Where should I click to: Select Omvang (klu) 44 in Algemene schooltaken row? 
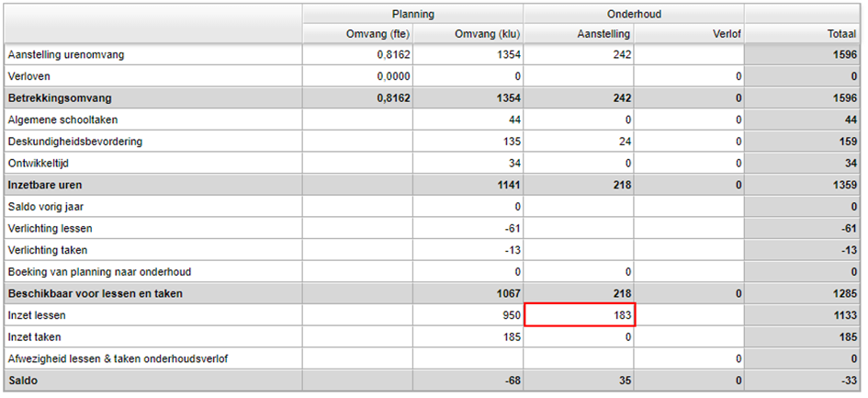(514, 119)
